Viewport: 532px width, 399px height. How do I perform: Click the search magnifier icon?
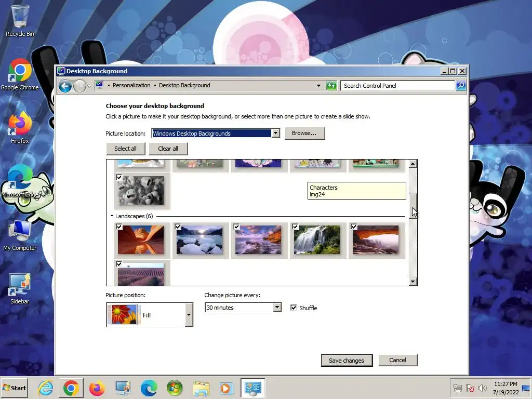click(460, 86)
